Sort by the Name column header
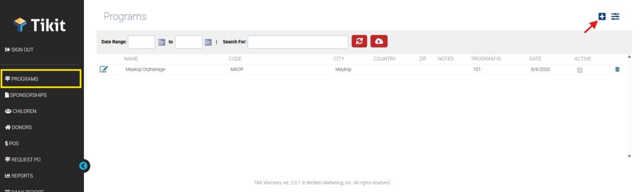This screenshot has height=192, width=644. click(131, 59)
